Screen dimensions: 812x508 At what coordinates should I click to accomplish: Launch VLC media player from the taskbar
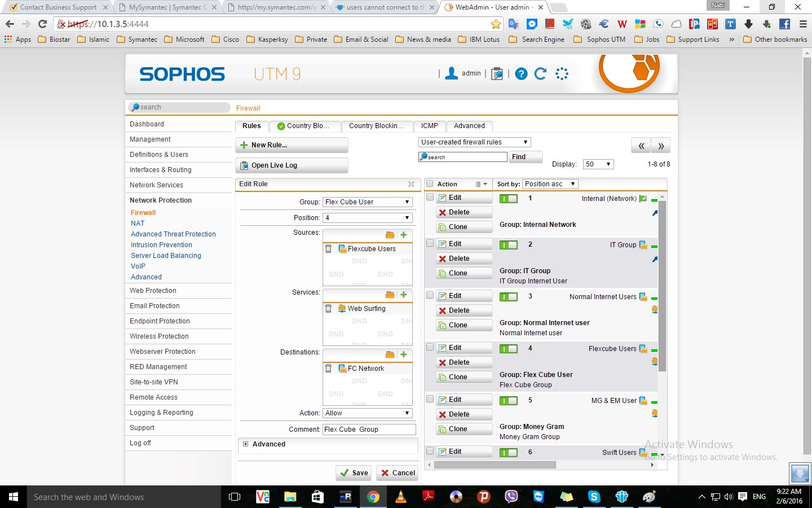[x=401, y=497]
